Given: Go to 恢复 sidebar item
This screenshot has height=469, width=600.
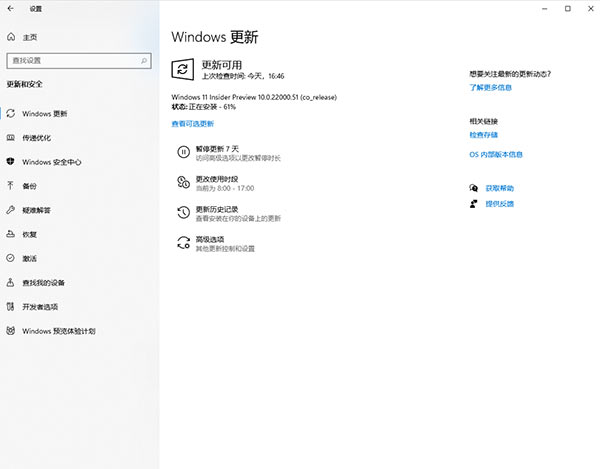Looking at the screenshot, I should click(x=29, y=234).
